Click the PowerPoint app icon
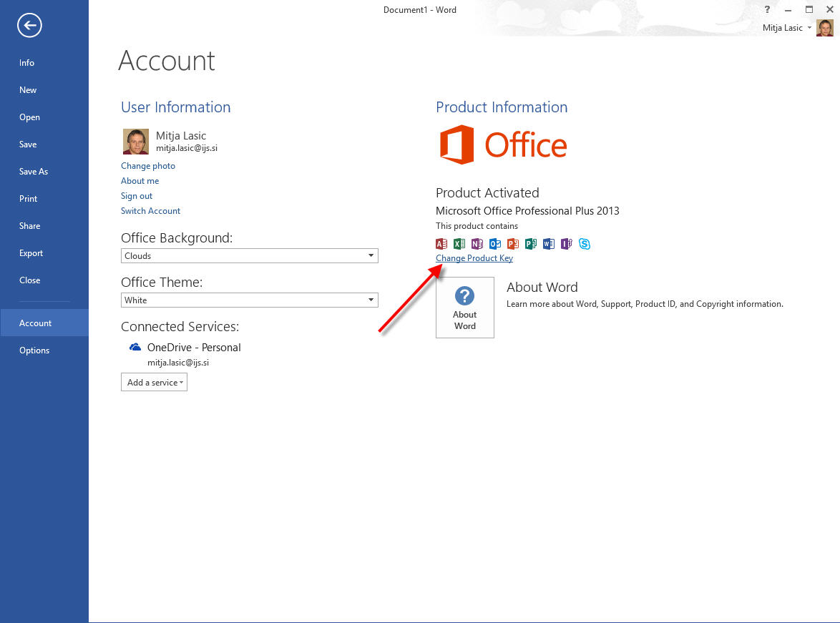 pyautogui.click(x=513, y=244)
